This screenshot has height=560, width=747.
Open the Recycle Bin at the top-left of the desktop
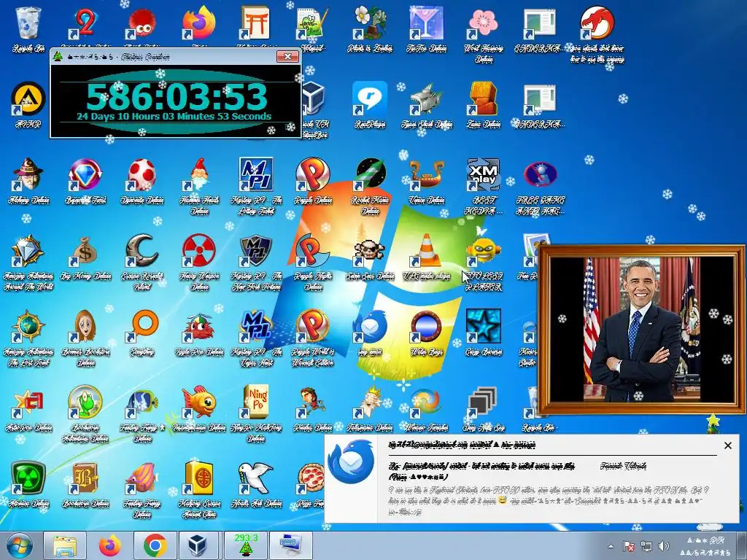28,24
